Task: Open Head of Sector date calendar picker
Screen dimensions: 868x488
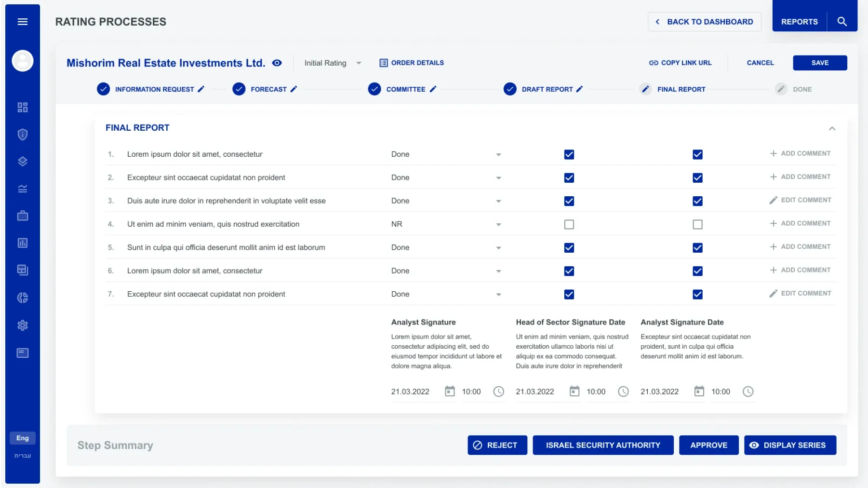Action: click(x=574, y=391)
